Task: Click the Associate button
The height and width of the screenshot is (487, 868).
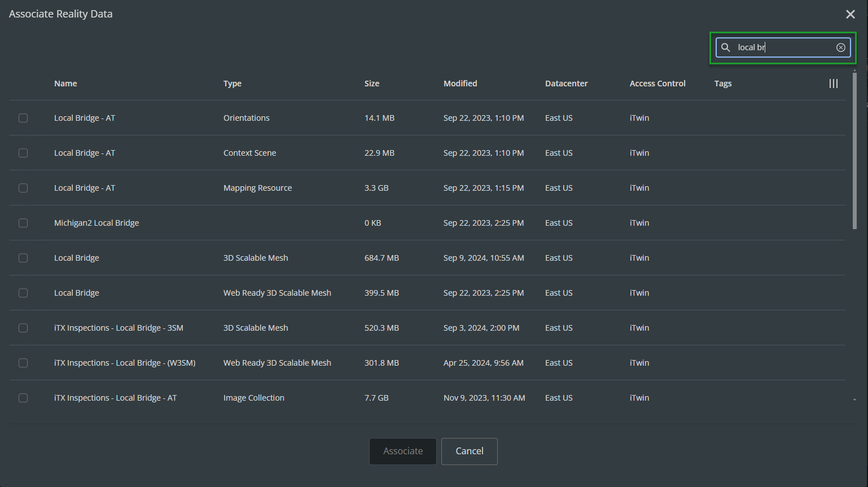Action: point(402,451)
